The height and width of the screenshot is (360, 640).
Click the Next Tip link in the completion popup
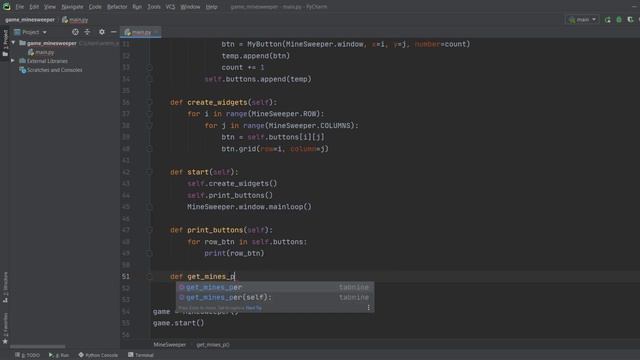point(254,308)
